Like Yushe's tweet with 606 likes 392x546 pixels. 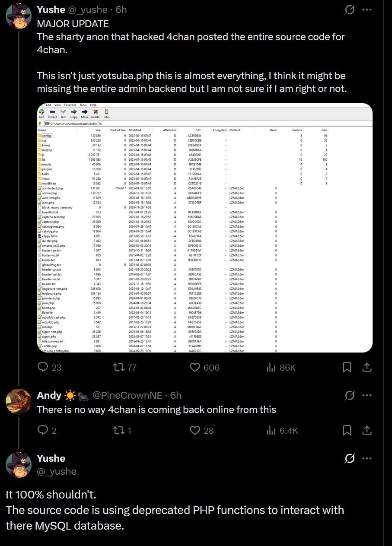click(x=195, y=367)
